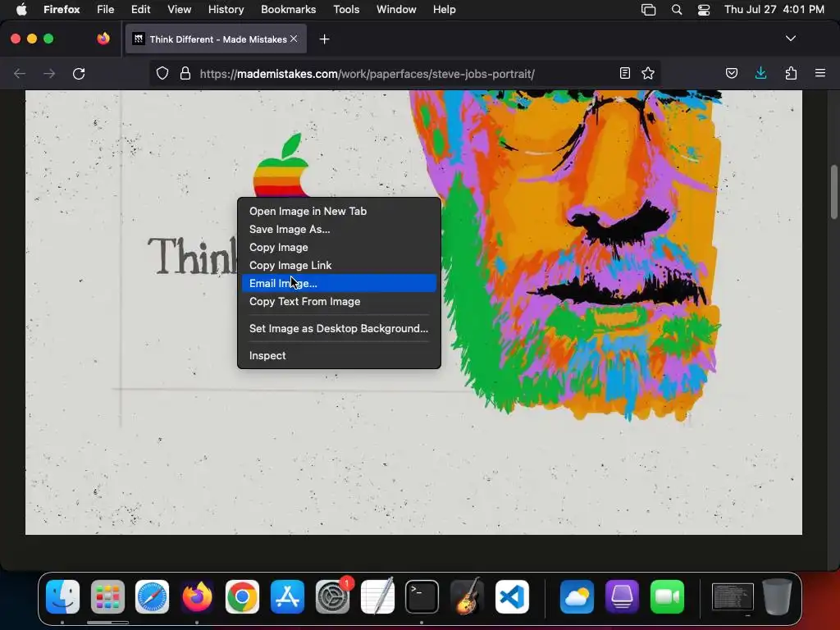Open Spotlight search magnifier in menu bar

677,10
